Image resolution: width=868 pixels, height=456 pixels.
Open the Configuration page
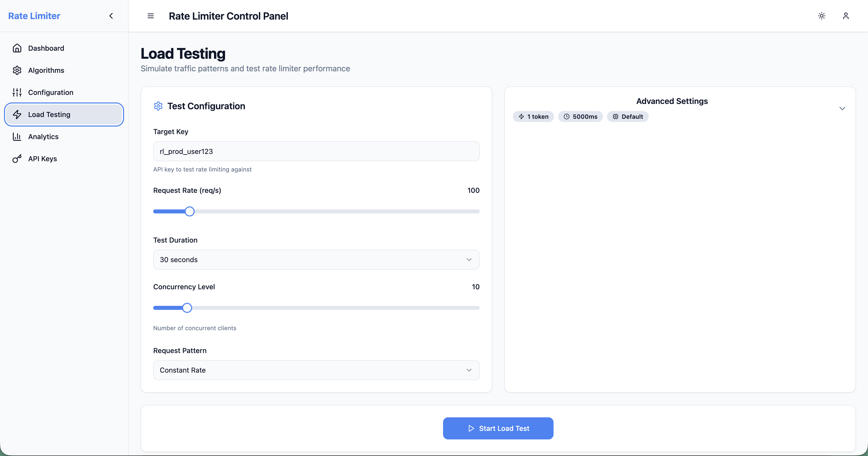[64, 92]
